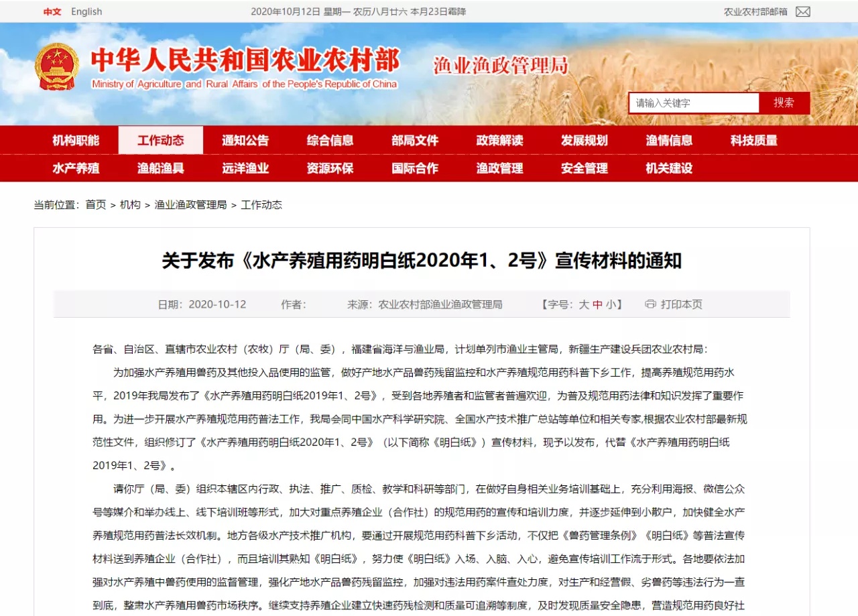Screen dimensions: 858x616
Task: Click 工作动态 breadcrumb link
Action: click(x=261, y=205)
